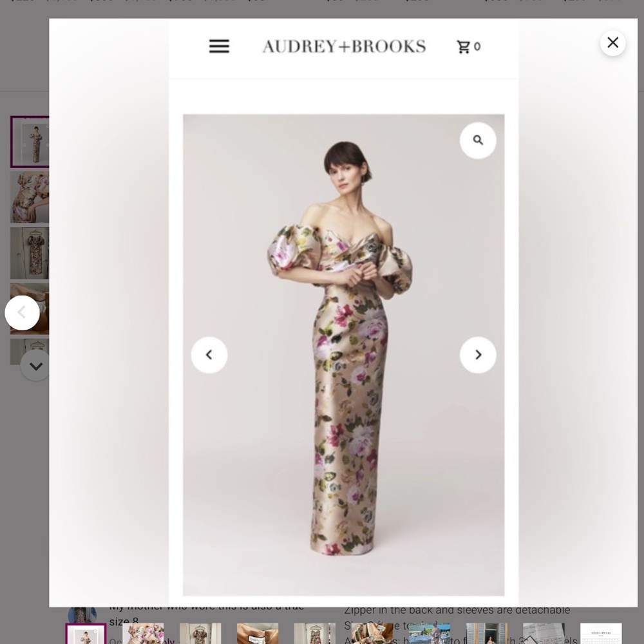Open the hamburger navigation menu
This screenshot has height=644, width=644.
219,46
